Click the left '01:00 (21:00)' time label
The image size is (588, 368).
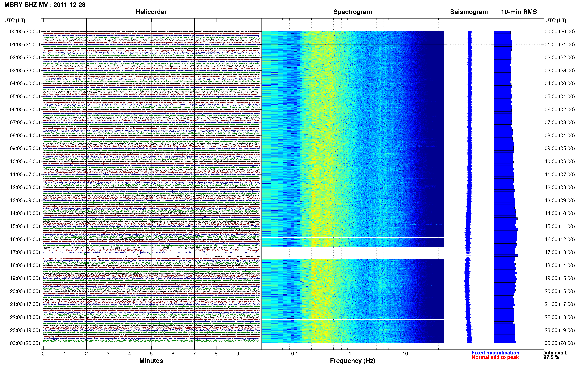click(25, 45)
